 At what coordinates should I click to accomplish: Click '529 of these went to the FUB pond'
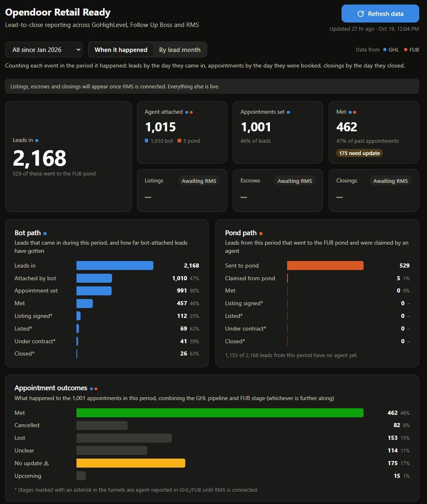click(54, 173)
